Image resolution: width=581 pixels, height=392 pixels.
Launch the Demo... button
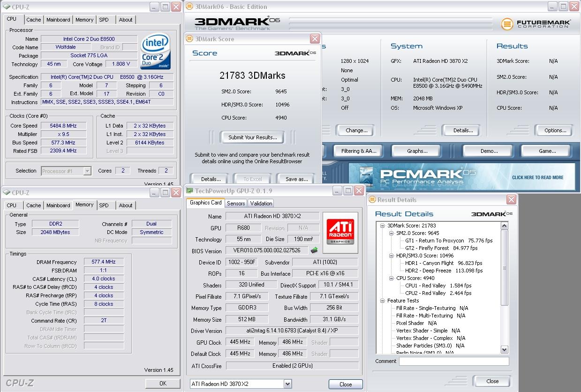pos(489,151)
